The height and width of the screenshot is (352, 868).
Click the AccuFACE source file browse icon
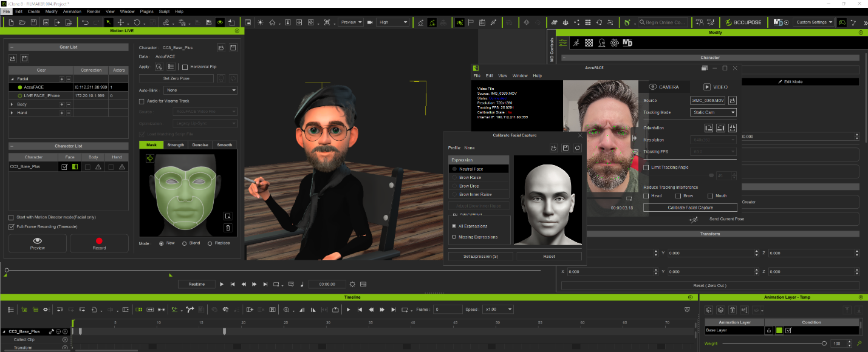(733, 100)
